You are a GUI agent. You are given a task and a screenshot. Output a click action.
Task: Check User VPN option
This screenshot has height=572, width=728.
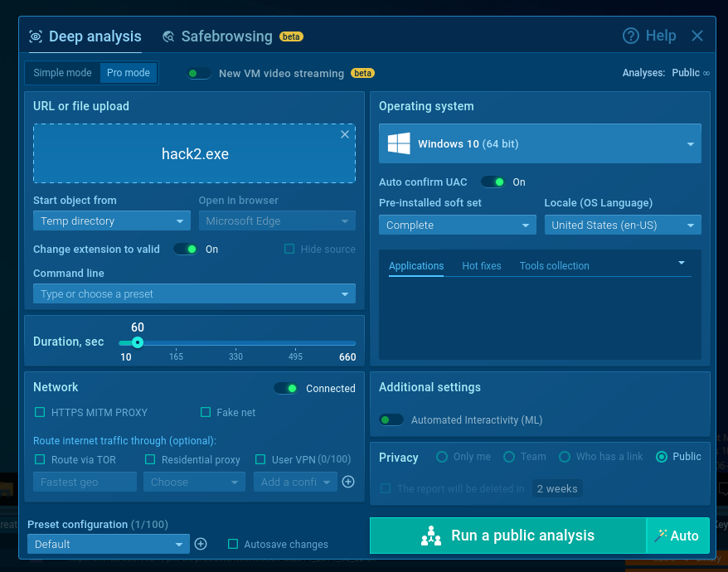pyautogui.click(x=260, y=459)
